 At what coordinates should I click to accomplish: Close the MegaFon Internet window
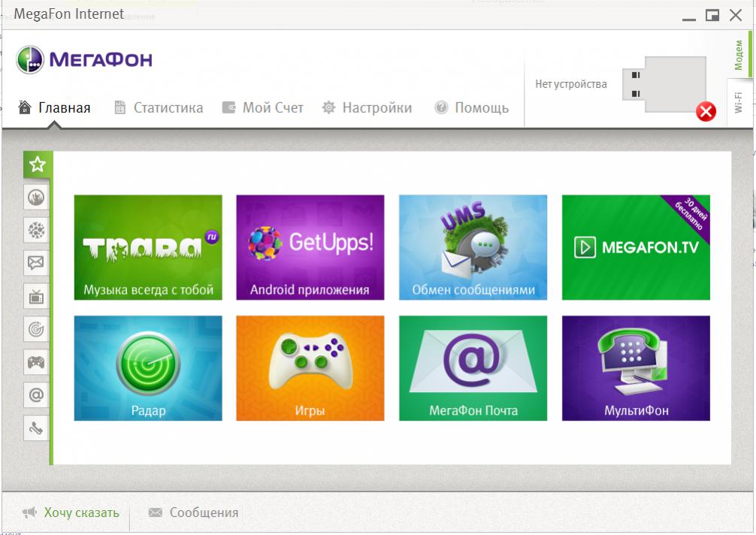point(736,16)
